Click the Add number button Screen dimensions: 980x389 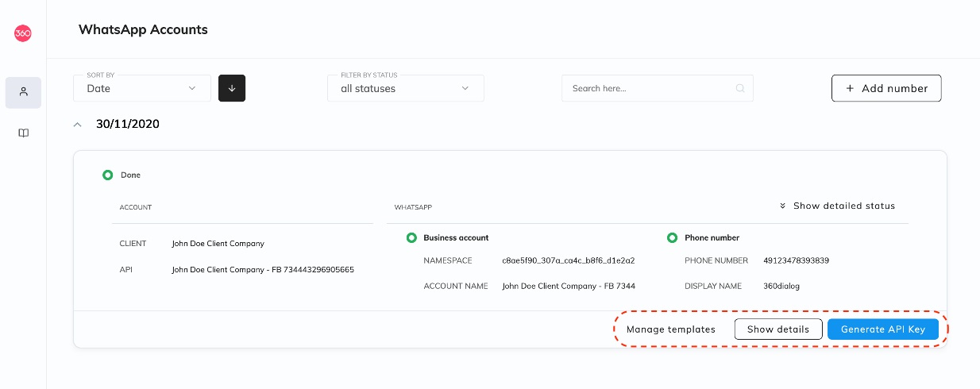coord(886,88)
